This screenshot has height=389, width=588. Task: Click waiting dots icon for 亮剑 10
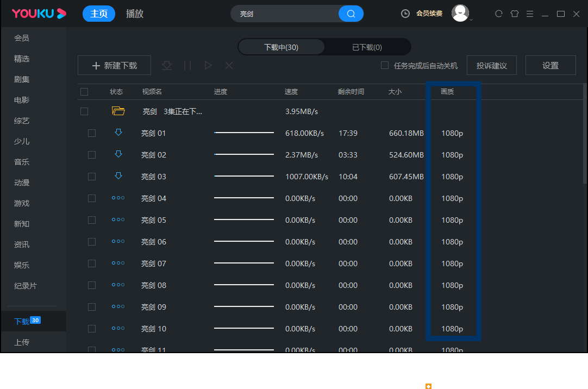pos(118,328)
